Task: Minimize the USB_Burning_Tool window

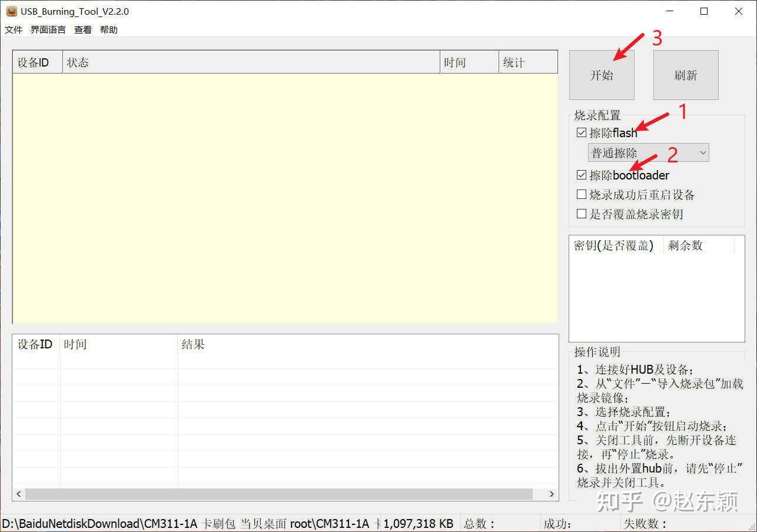Action: [x=670, y=11]
